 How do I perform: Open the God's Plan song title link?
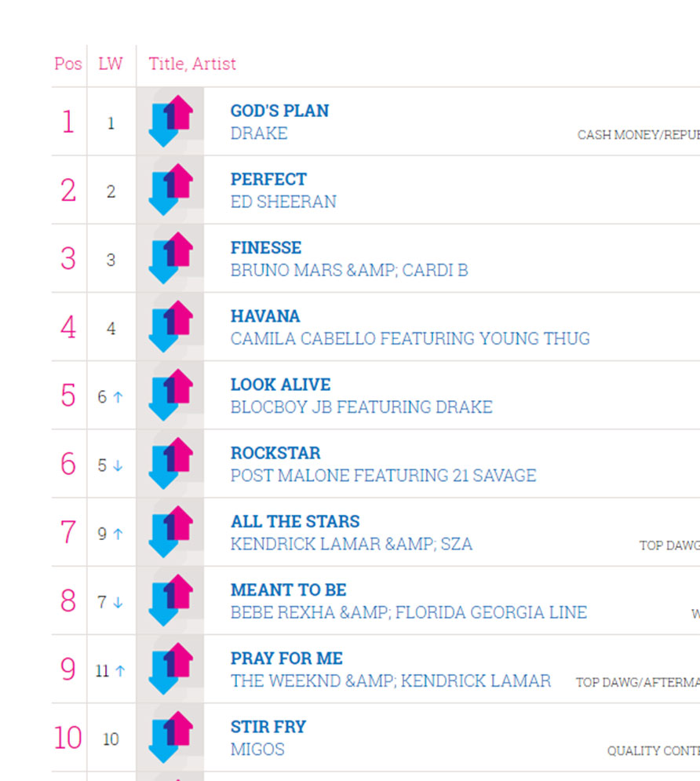pos(279,111)
